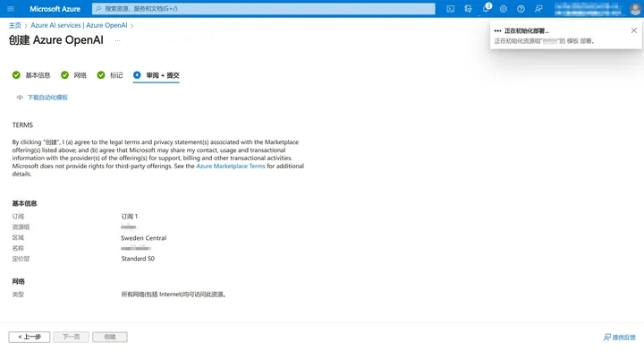Click the 上一步 button
This screenshot has height=351, width=644.
(x=30, y=337)
